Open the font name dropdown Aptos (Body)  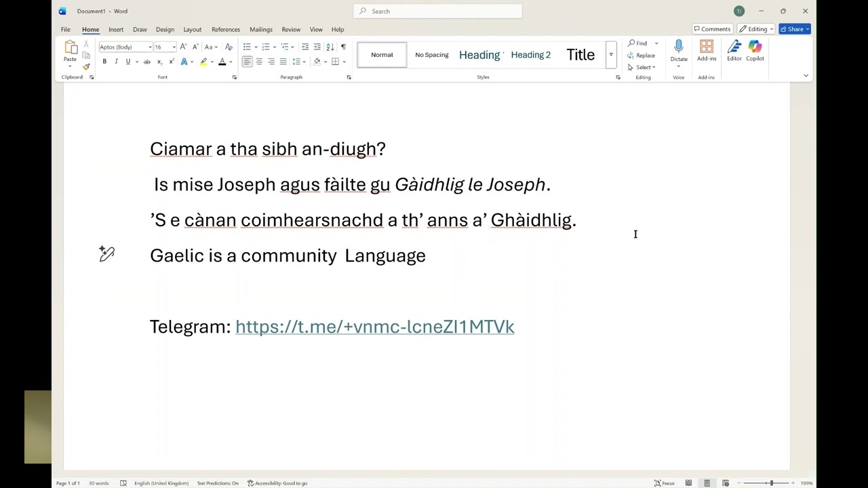[150, 47]
